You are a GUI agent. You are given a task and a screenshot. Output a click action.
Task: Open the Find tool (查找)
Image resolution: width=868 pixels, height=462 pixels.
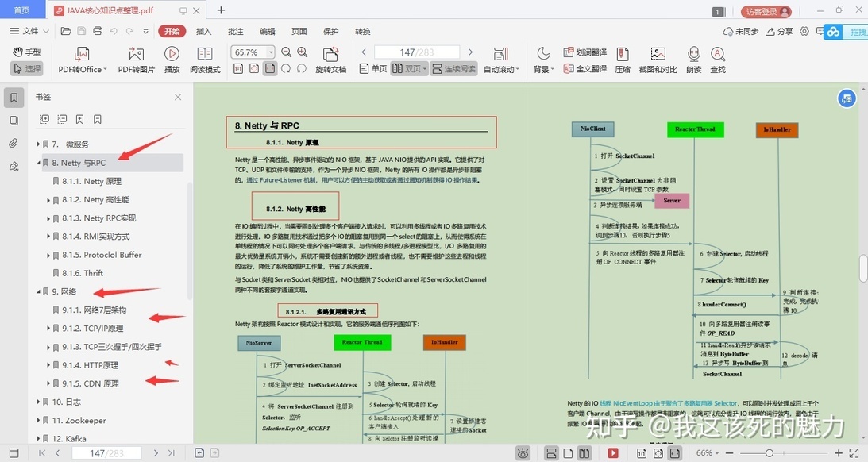718,60
